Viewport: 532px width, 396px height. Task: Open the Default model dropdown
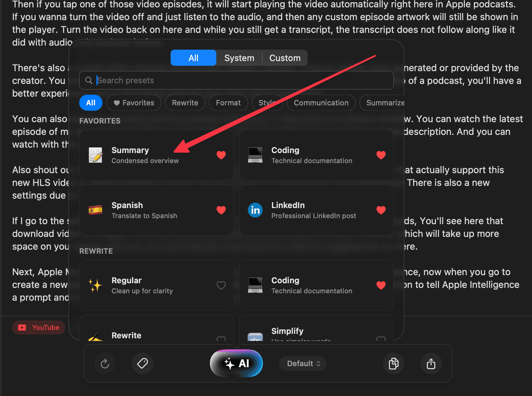tap(303, 363)
